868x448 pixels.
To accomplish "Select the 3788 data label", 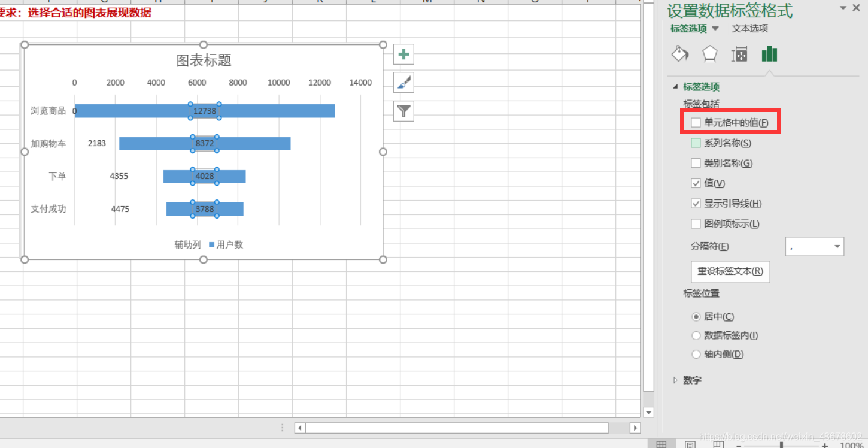I will coord(205,209).
